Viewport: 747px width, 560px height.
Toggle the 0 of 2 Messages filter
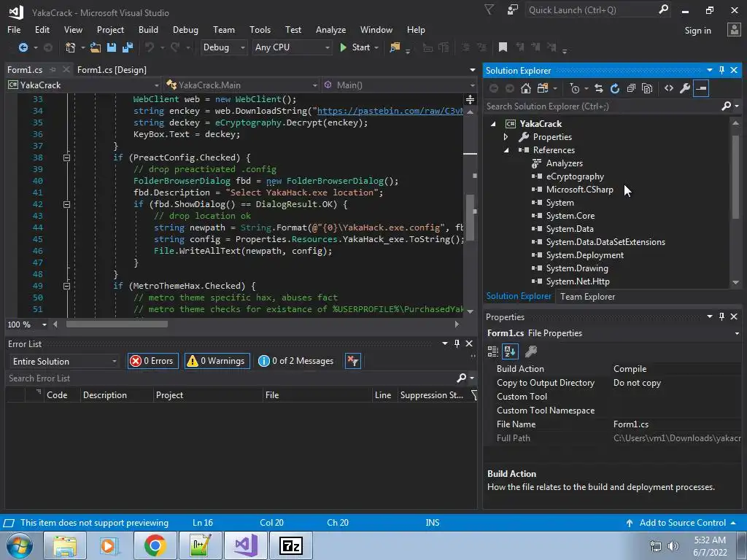(296, 361)
